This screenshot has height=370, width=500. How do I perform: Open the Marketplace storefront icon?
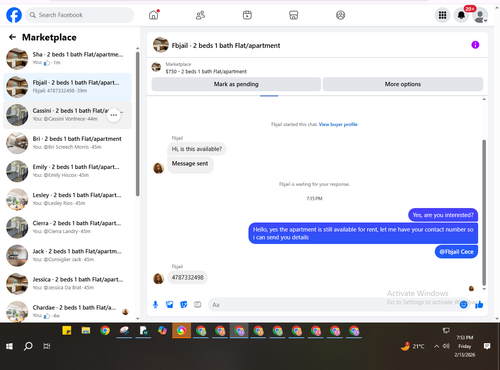pos(294,15)
